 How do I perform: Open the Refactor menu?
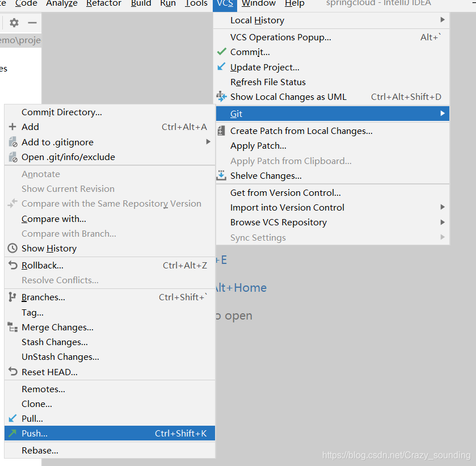click(x=103, y=3)
